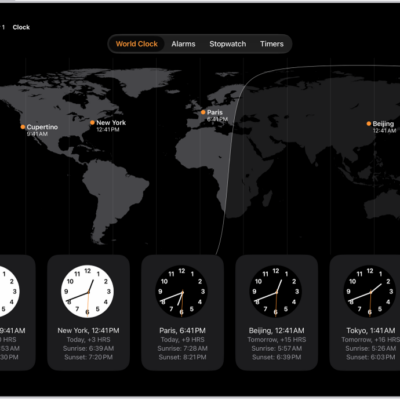Switch to the World Clock tab

[137, 44]
